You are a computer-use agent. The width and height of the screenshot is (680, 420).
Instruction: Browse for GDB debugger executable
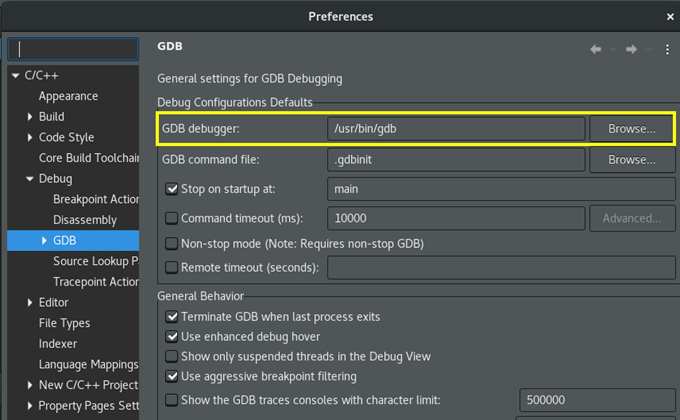tap(631, 129)
